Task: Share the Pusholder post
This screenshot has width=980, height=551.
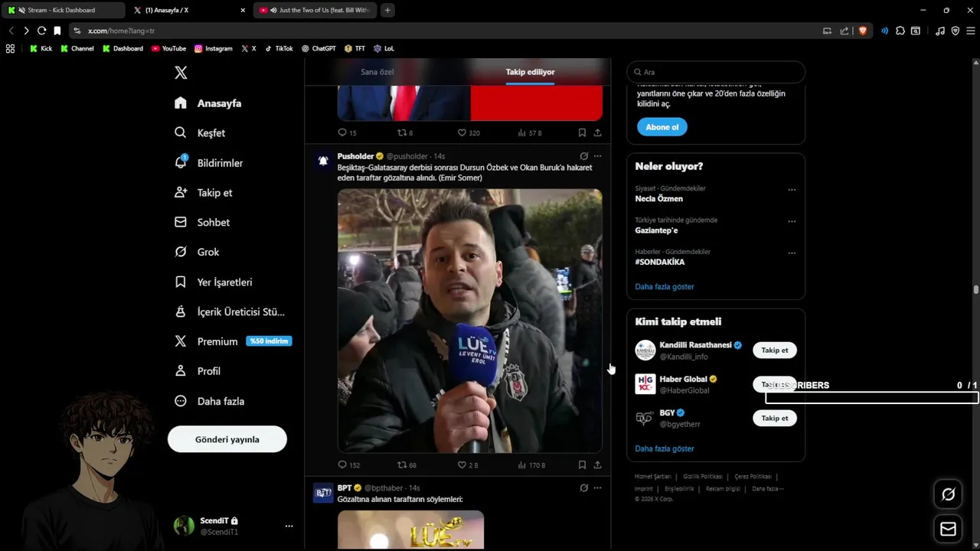Action: [x=597, y=465]
